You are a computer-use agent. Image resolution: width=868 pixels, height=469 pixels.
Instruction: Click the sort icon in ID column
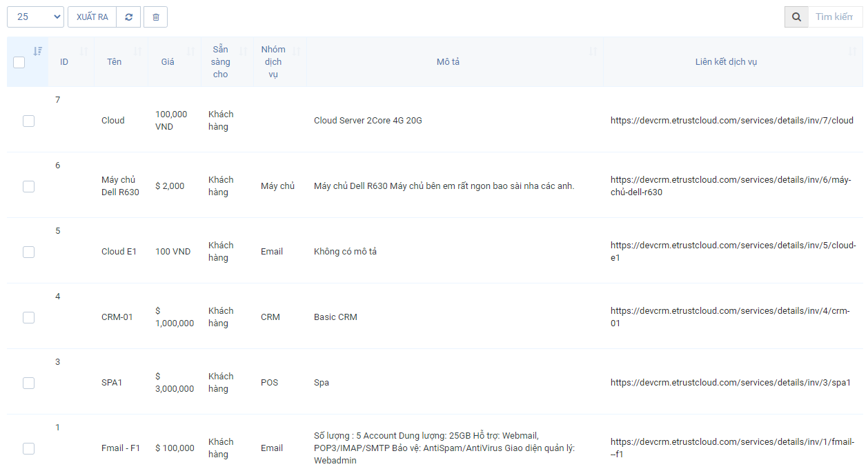84,51
